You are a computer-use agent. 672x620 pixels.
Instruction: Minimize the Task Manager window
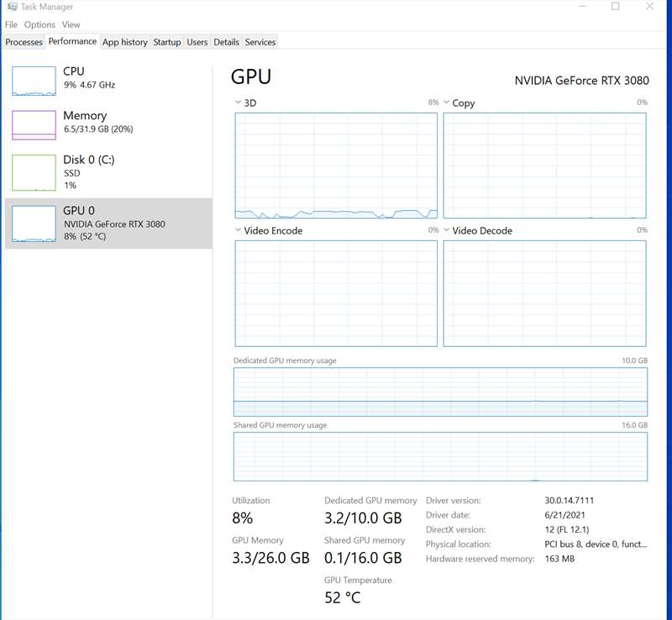point(581,7)
